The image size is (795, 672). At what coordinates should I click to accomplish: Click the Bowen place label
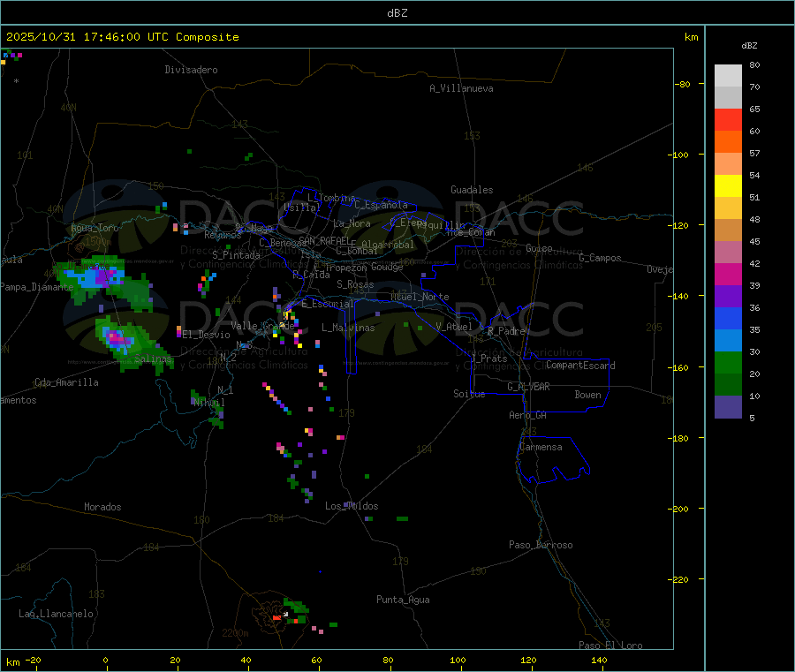pos(588,395)
